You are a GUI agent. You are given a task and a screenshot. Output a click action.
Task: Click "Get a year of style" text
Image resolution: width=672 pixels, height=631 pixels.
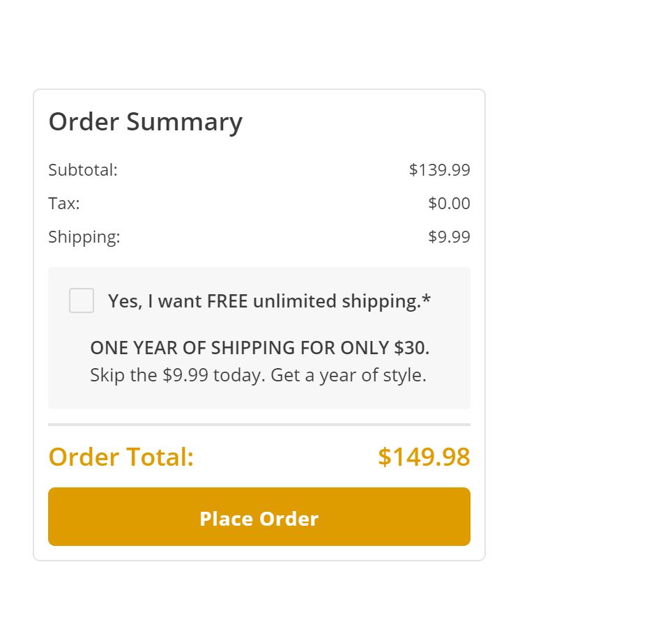(348, 375)
